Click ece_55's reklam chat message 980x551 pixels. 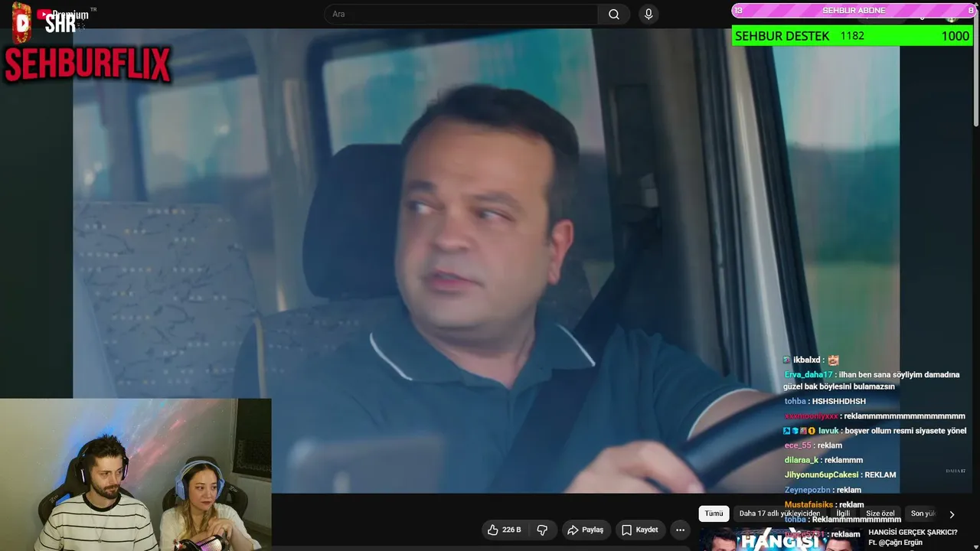[813, 445]
